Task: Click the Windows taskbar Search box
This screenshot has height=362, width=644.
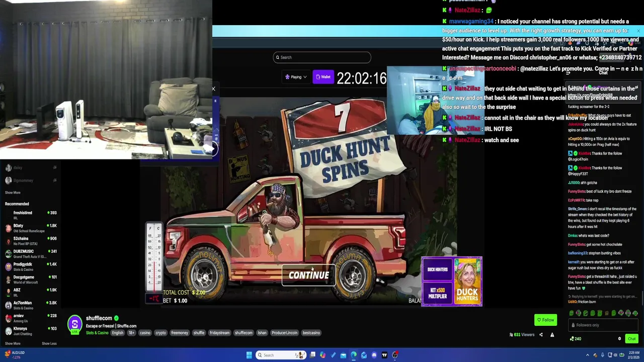Action: coord(281,355)
